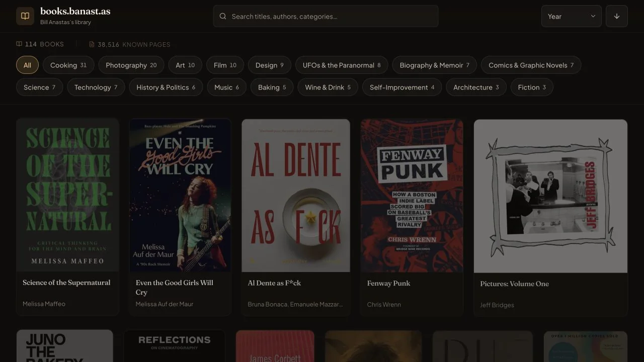
Task: Click the open-book logo icon
Action: [25, 16]
